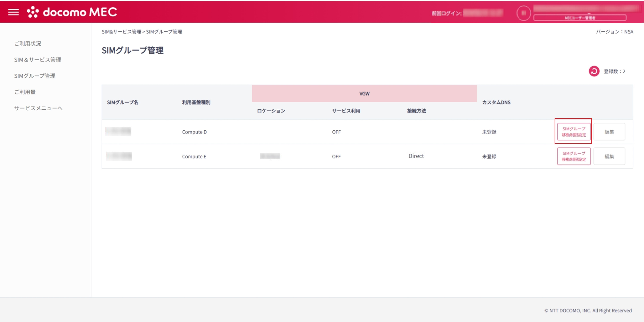Viewport: 644px width, 322px height.
Task: Click the SIMグループ名 column header
Action: [x=123, y=102]
